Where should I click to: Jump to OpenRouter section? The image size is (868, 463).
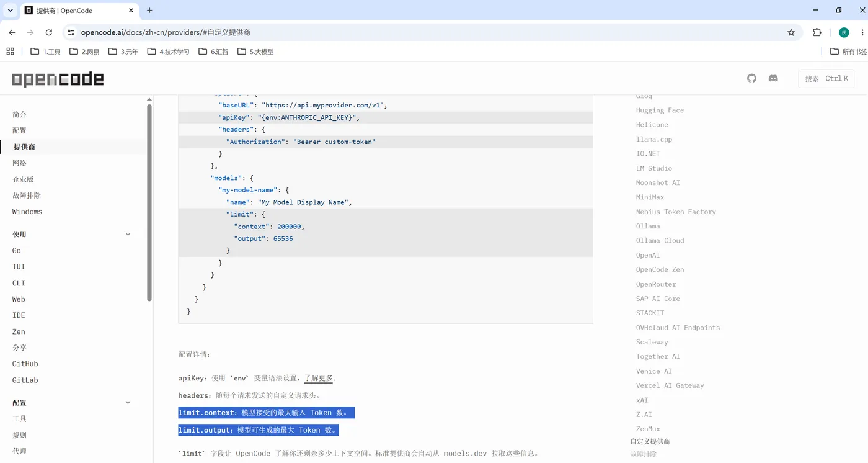click(656, 284)
